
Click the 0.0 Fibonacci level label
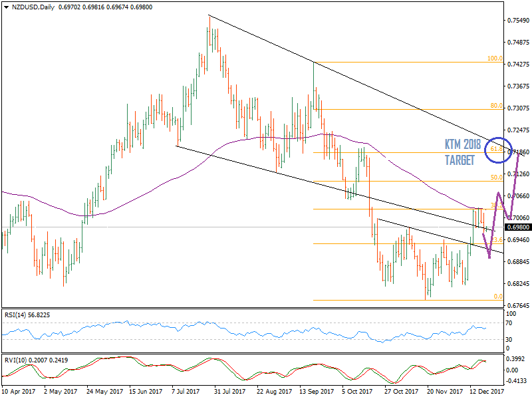(x=497, y=297)
